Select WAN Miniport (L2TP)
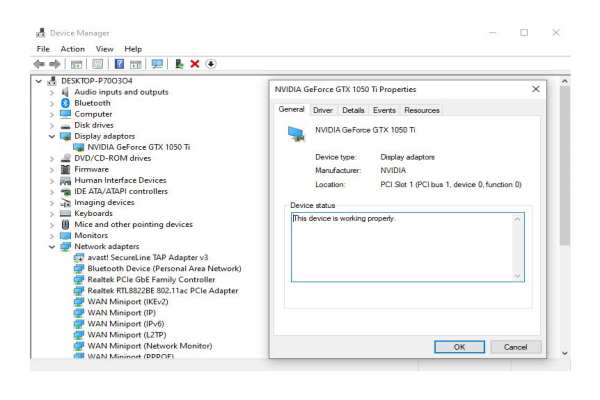The height and width of the screenshot is (400, 600). pyautogui.click(x=127, y=335)
